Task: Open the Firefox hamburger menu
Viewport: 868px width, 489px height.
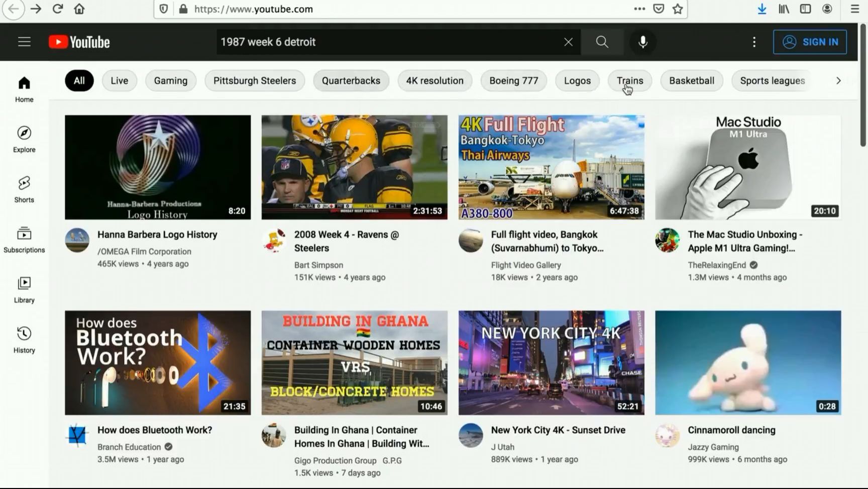Action: (854, 9)
